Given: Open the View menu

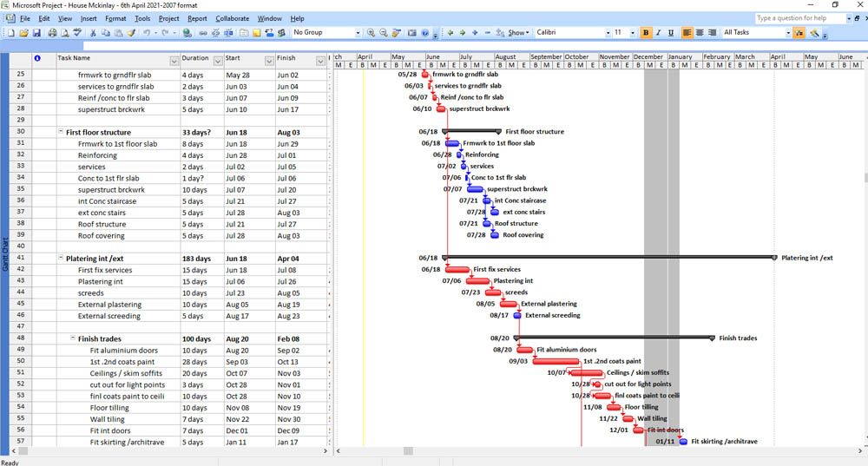Looking at the screenshot, I should (65, 18).
